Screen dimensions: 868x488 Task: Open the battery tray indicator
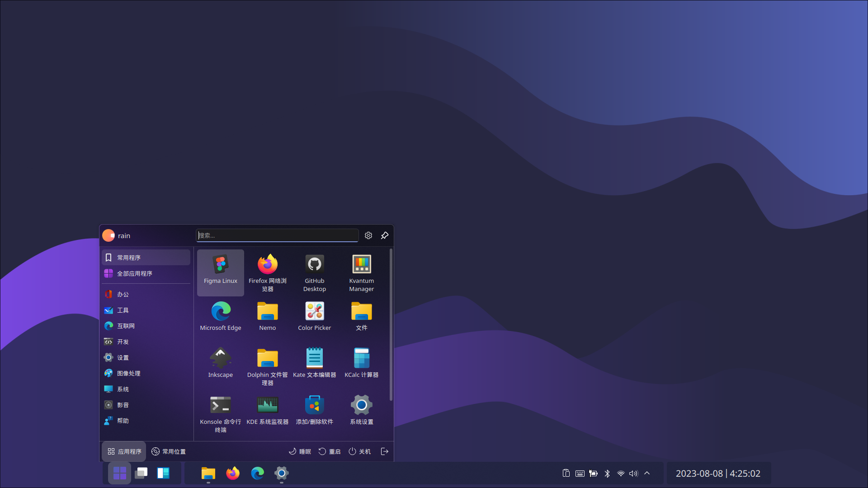(594, 473)
